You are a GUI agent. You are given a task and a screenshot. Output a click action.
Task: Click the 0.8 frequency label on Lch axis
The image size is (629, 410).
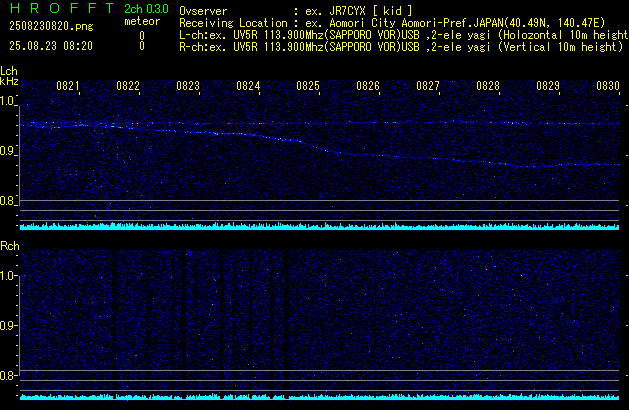click(x=7, y=201)
